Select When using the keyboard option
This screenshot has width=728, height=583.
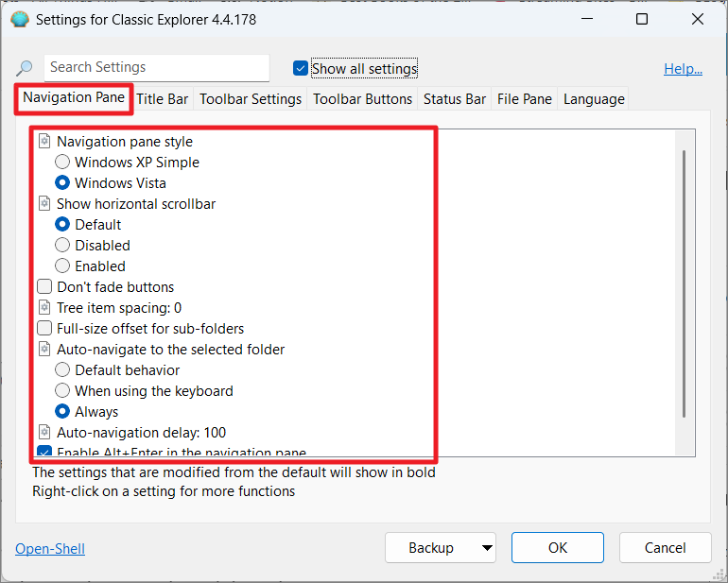[x=62, y=390]
